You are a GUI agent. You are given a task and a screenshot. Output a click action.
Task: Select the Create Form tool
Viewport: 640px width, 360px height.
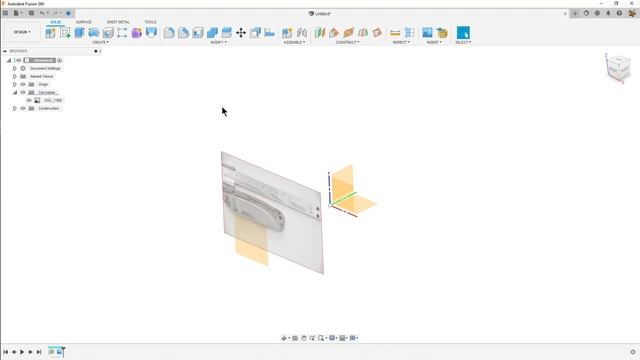click(x=136, y=33)
